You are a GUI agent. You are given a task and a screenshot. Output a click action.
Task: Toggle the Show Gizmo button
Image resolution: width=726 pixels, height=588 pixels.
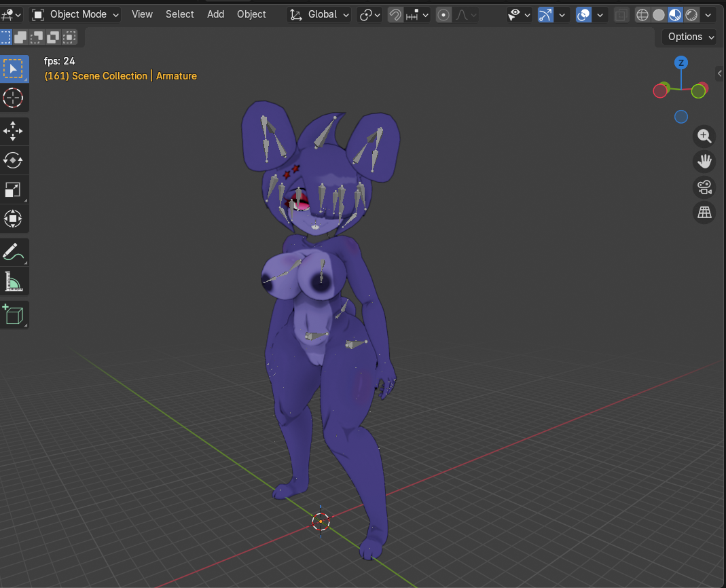[545, 15]
